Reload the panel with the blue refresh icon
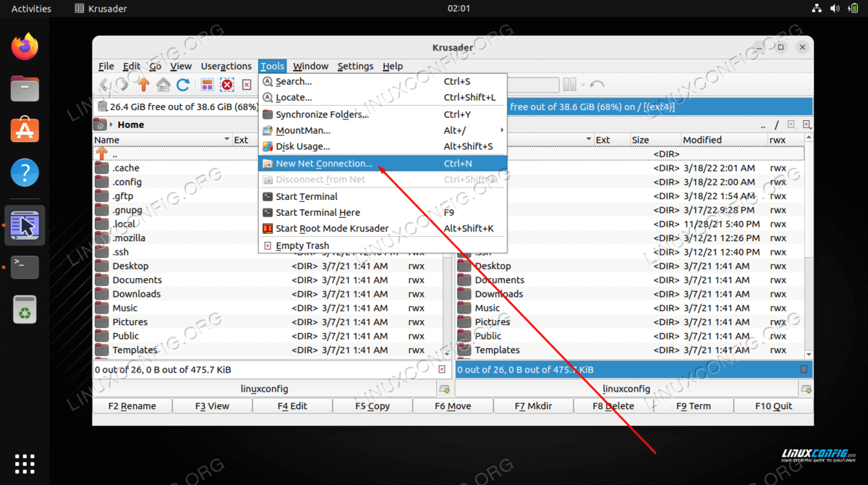 (183, 85)
